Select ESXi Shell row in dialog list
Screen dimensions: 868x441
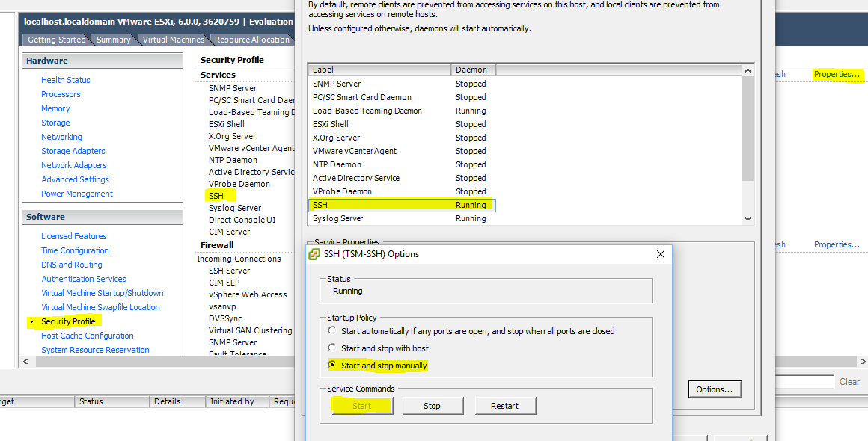pos(402,124)
